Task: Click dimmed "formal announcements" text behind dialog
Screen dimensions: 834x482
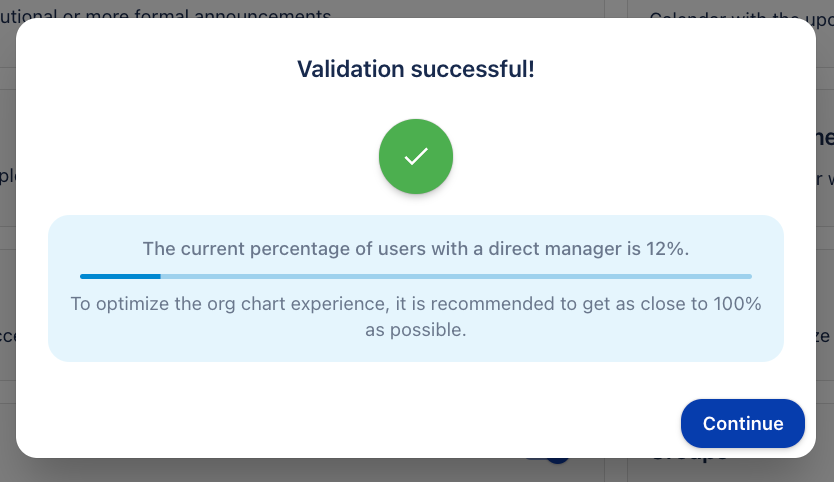Action: 250,11
